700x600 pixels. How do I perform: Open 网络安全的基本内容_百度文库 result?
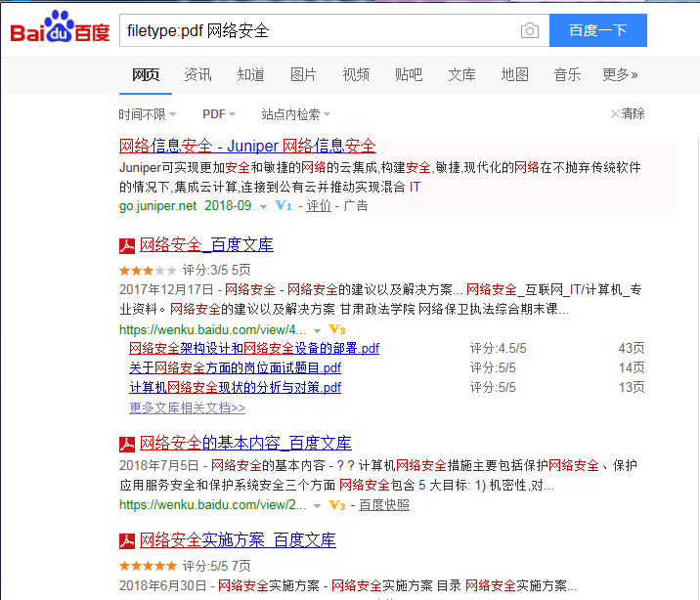point(245,443)
